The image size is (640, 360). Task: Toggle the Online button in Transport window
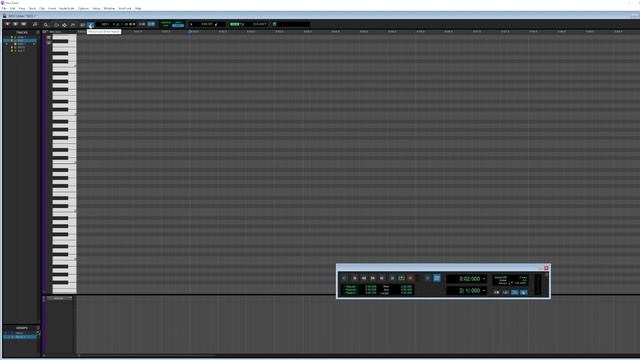click(x=343, y=278)
